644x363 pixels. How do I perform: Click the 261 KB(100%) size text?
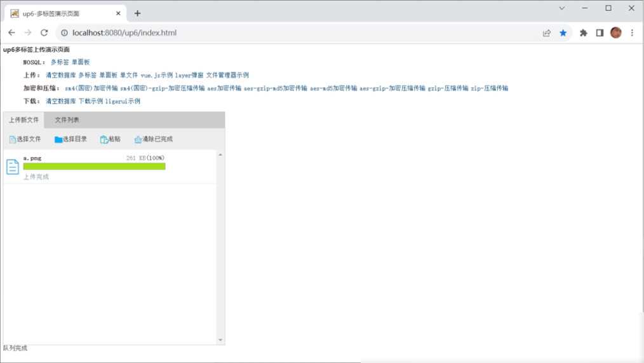click(145, 158)
